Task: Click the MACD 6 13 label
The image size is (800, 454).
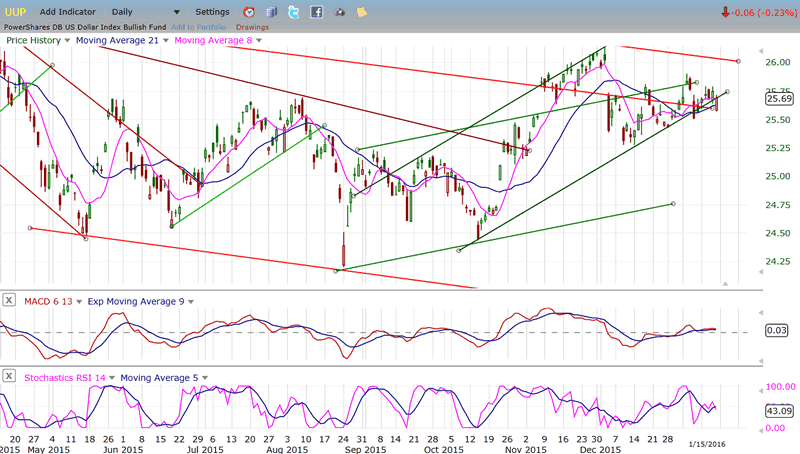Action: (48, 301)
